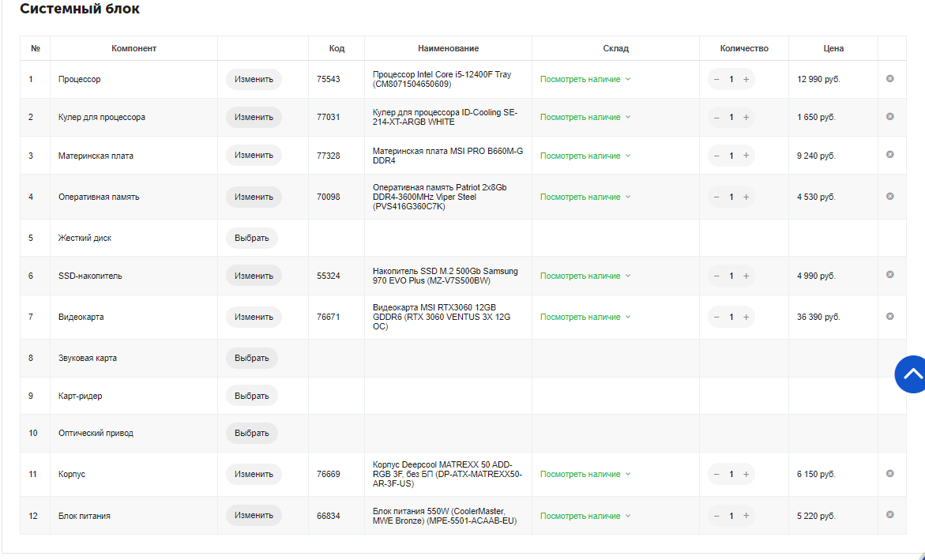Remove the motherboard row using X icon
This screenshot has width=925, height=560.
[x=889, y=155]
